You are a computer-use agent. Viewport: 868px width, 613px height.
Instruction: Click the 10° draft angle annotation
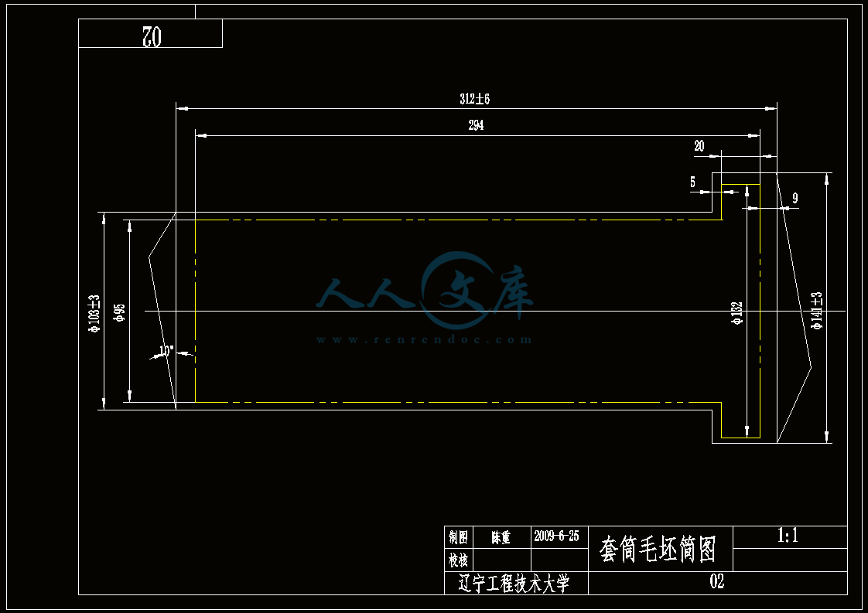tap(166, 351)
